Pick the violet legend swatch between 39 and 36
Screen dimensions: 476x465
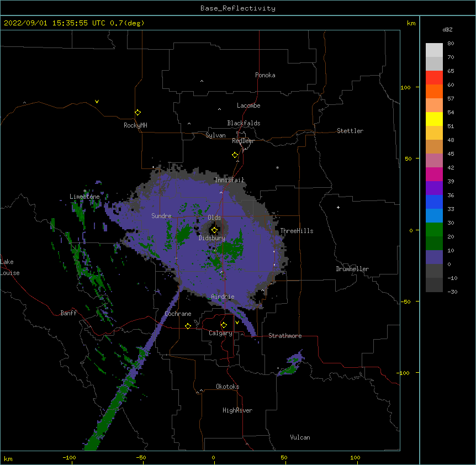pos(434,188)
